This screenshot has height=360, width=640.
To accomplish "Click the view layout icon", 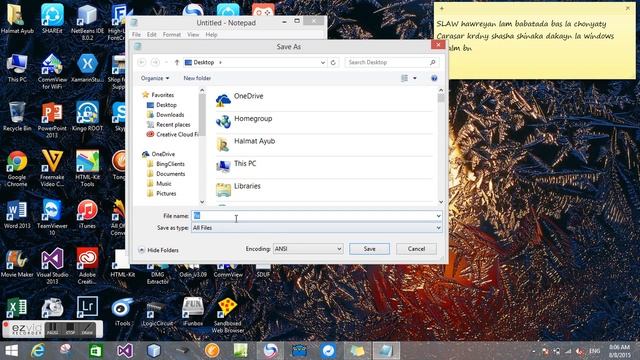I will tap(404, 78).
